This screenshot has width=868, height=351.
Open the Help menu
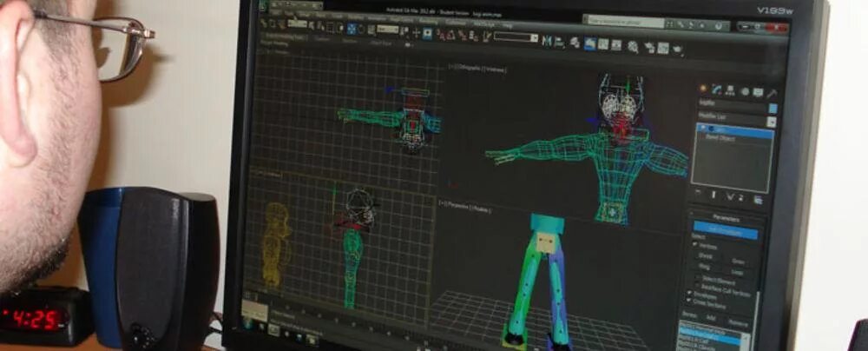(509, 26)
